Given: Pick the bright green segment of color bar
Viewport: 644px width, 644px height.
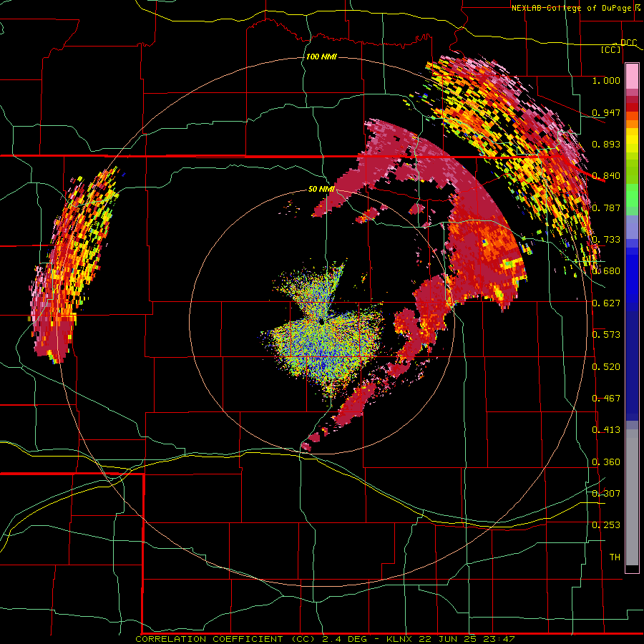Looking at the screenshot, I should pyautogui.click(x=632, y=195).
